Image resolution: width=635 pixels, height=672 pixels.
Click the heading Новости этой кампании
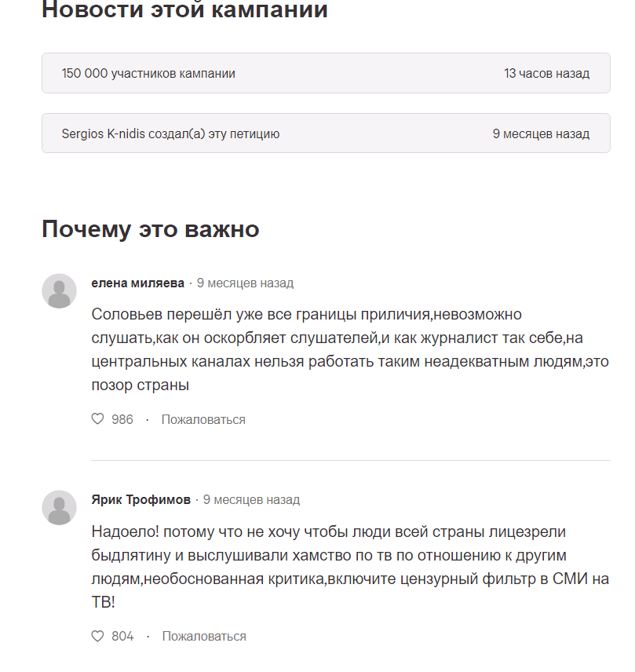point(184,10)
